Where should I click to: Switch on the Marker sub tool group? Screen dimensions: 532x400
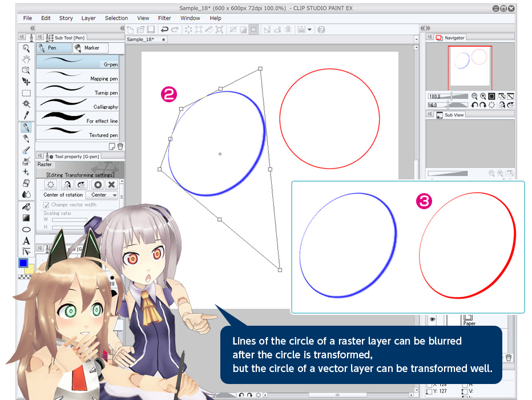[90, 48]
